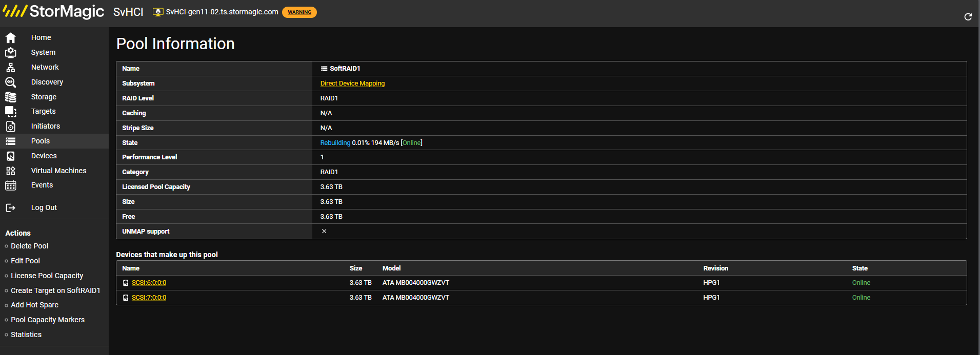Go to Virtual Machines
Image resolution: width=980 pixels, height=355 pixels.
(58, 171)
